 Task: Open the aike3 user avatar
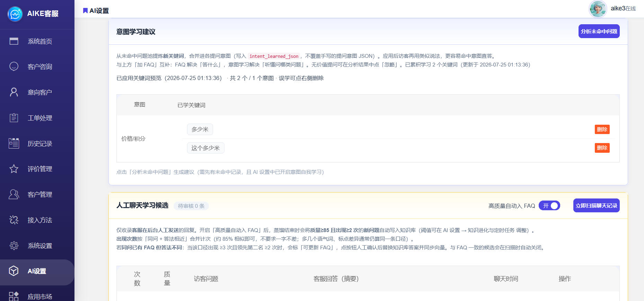coord(598,9)
